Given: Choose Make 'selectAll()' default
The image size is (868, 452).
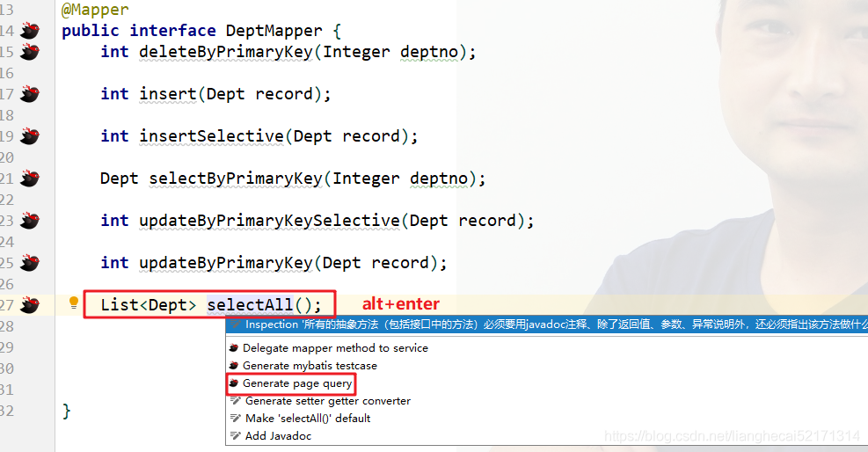Looking at the screenshot, I should [x=308, y=419].
